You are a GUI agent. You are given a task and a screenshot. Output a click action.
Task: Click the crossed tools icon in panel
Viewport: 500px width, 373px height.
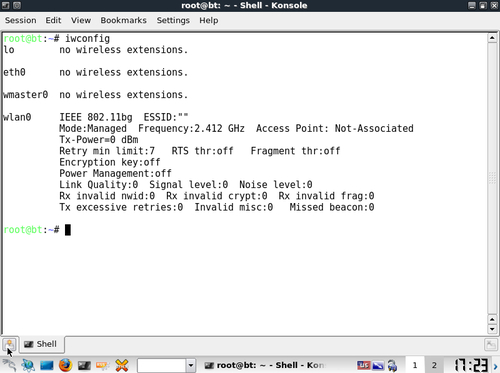[x=122, y=365]
